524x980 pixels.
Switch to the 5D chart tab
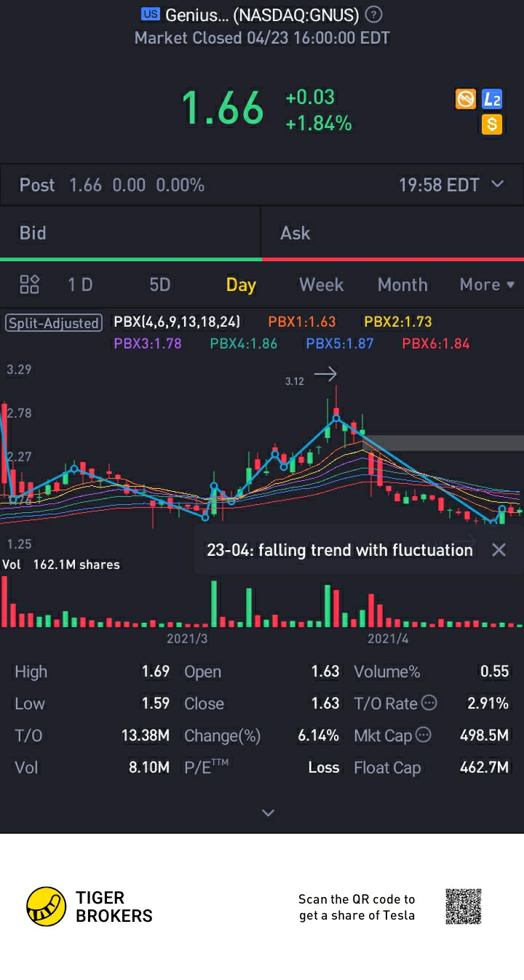[159, 284]
